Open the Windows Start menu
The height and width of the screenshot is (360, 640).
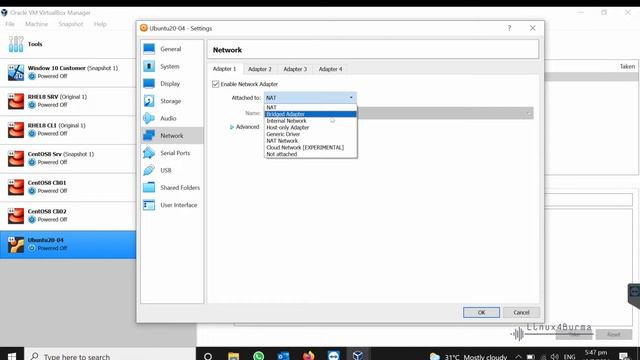(12, 356)
